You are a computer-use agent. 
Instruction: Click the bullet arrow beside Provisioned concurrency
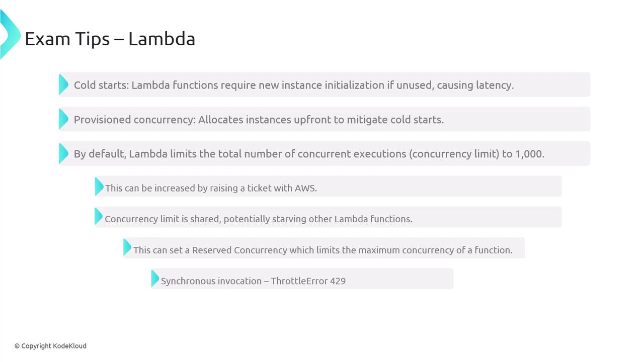63,119
